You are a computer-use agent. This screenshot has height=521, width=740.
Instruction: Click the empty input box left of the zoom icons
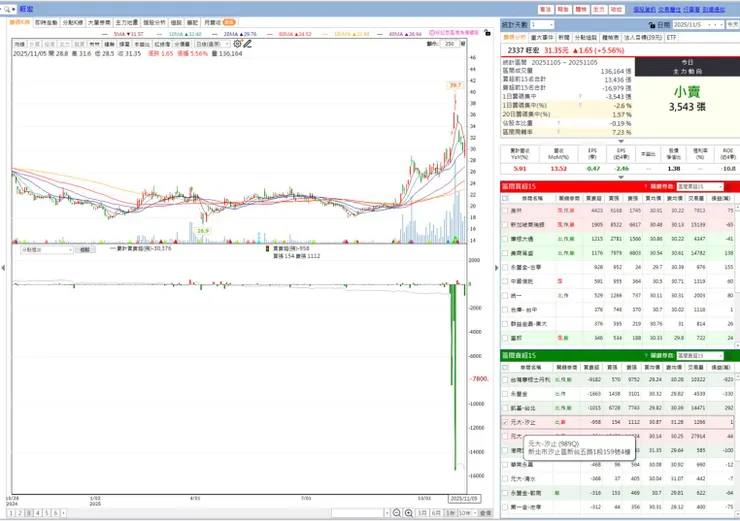357,513
